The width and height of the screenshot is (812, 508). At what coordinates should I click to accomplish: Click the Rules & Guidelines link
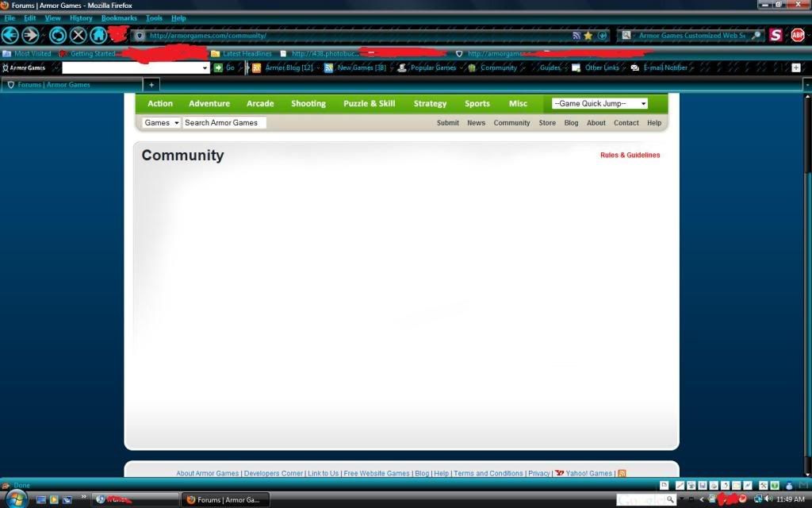tap(630, 155)
